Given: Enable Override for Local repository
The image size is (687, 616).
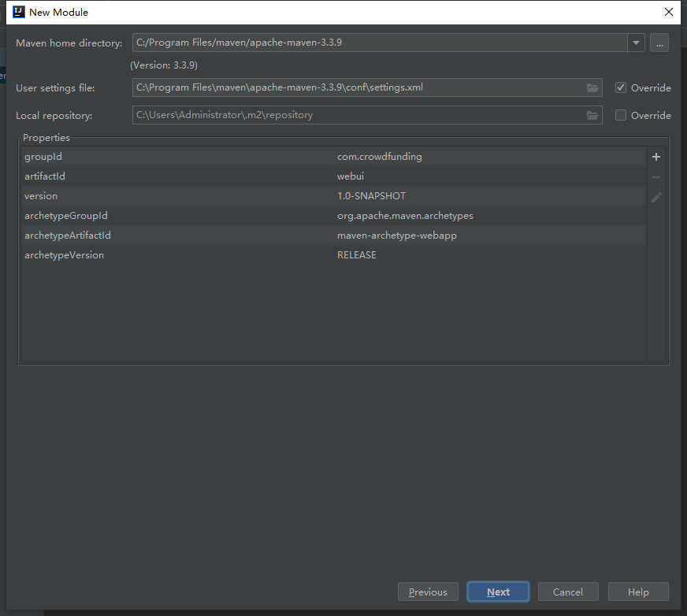Looking at the screenshot, I should pyautogui.click(x=620, y=115).
